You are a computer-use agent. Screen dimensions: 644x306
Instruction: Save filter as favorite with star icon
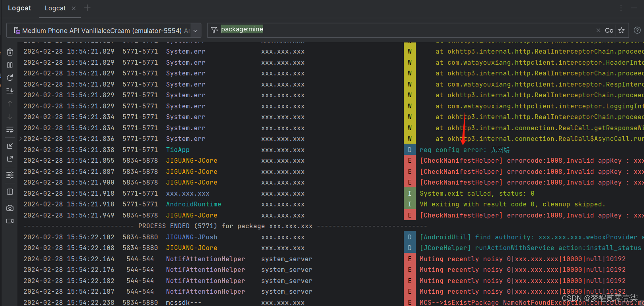coord(621,30)
